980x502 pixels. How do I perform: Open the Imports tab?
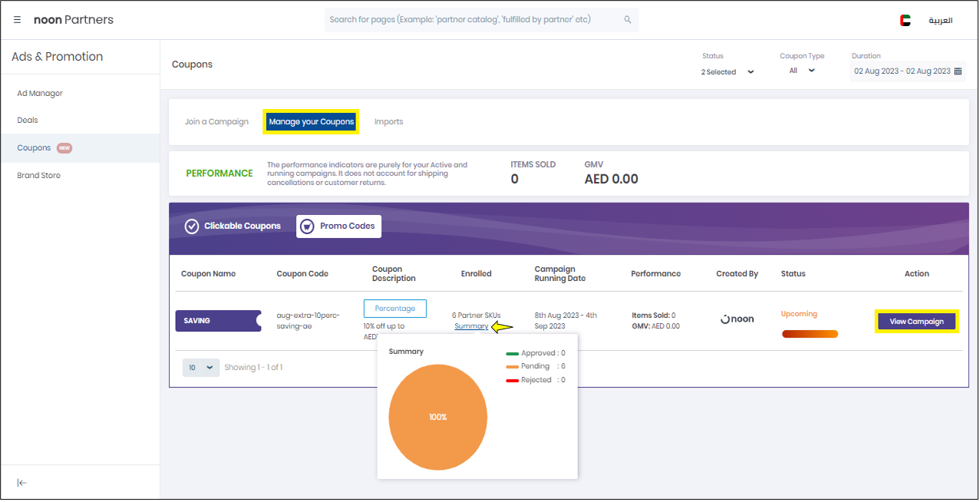point(388,122)
